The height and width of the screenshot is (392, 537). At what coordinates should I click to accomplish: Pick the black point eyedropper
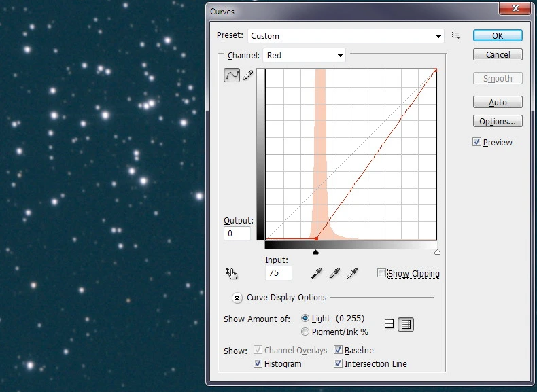[316, 273]
